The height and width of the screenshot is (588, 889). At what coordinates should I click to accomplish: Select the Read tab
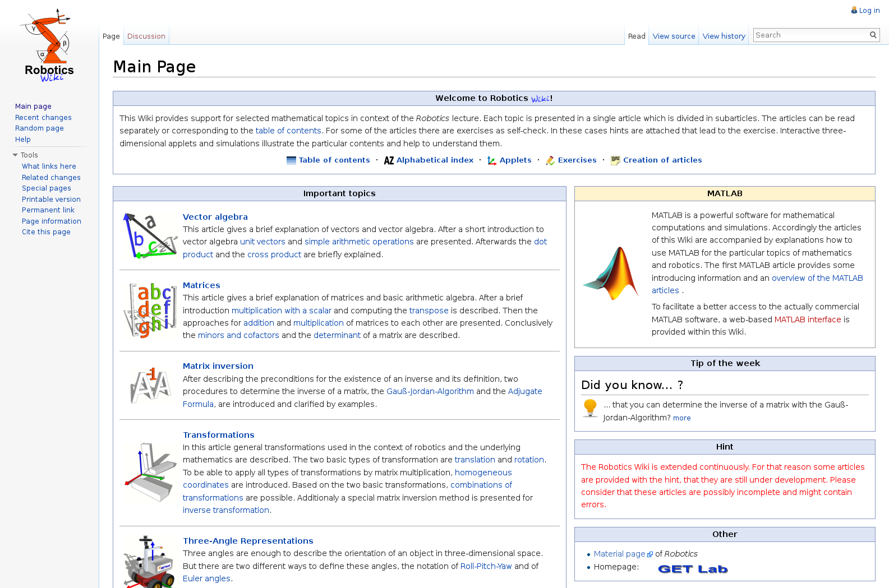pos(637,36)
